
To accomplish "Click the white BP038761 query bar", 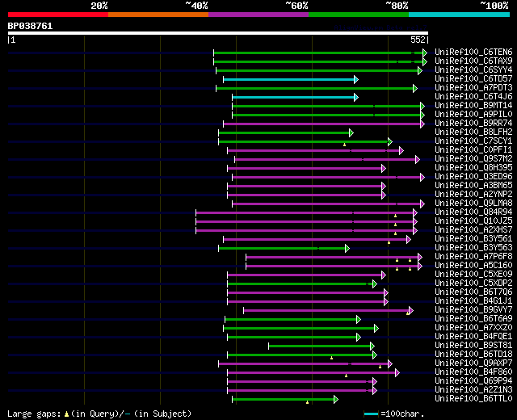I will 218,33.
